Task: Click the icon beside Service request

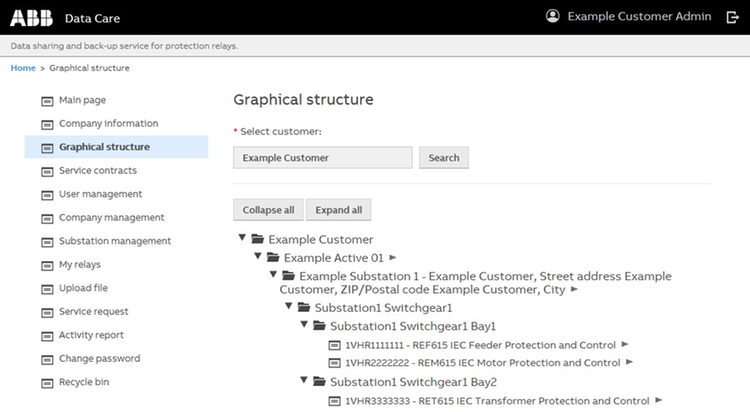Action: pos(47,312)
